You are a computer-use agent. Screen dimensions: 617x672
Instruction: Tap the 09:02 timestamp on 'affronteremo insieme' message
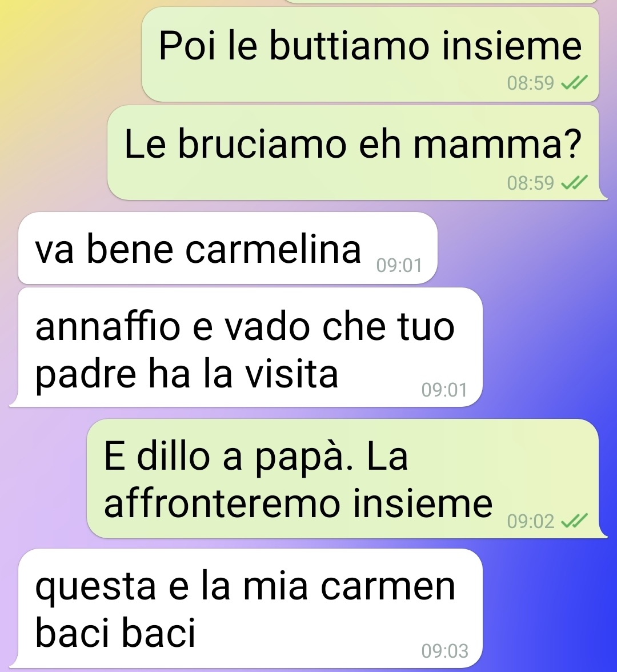pyautogui.click(x=530, y=521)
